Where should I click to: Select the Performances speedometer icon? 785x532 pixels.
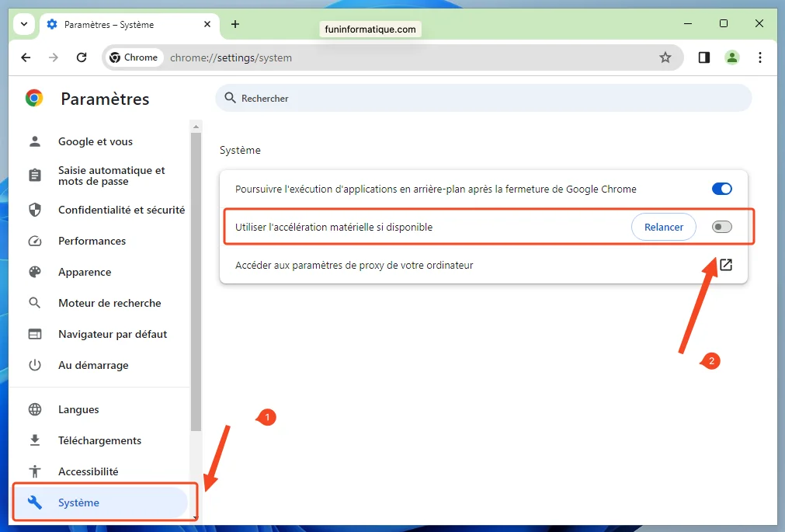pos(35,241)
